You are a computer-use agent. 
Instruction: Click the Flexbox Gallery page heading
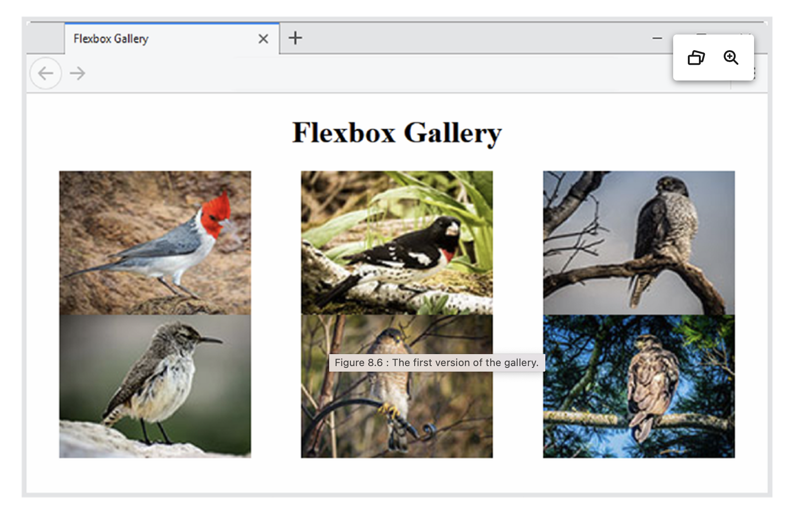pos(397,133)
